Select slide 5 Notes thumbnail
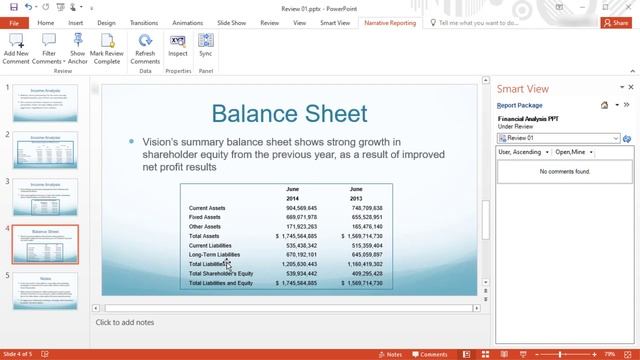 coord(45,291)
